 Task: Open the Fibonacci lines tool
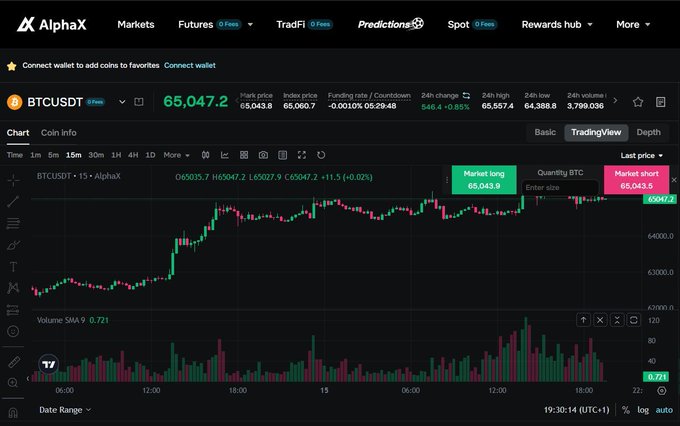tap(13, 223)
